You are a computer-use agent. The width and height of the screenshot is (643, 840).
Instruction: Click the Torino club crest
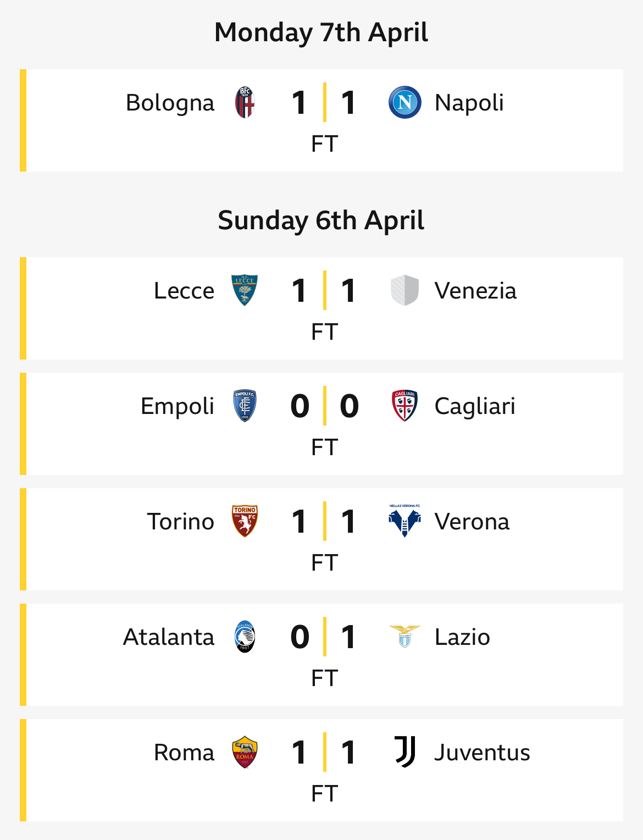245,521
